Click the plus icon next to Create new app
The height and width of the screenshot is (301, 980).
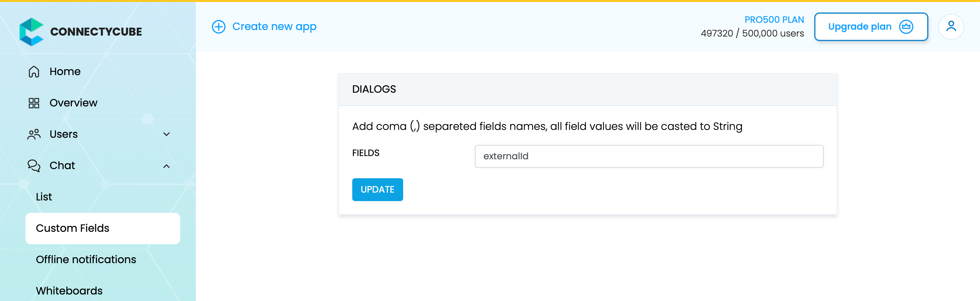(x=219, y=27)
